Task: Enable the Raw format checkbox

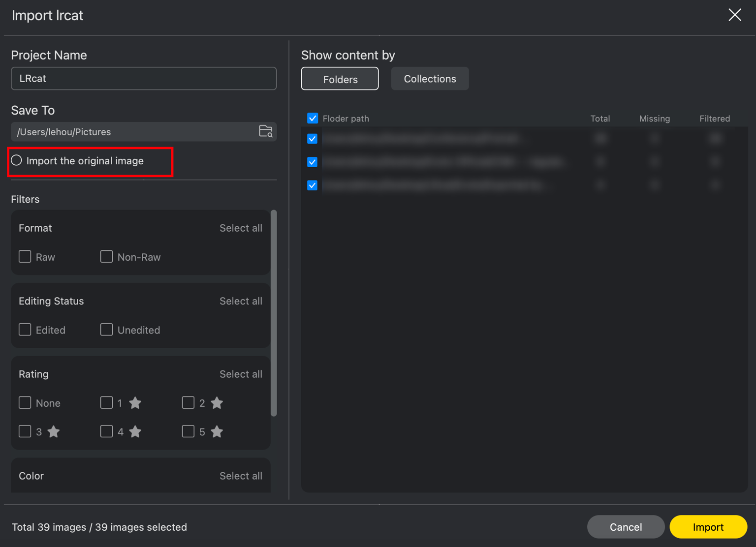Action: (x=25, y=257)
